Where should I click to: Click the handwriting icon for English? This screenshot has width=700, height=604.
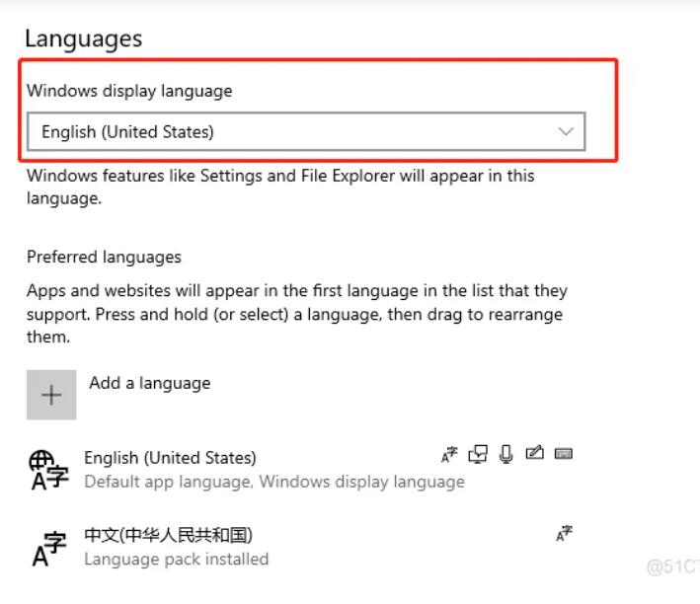[x=536, y=455]
